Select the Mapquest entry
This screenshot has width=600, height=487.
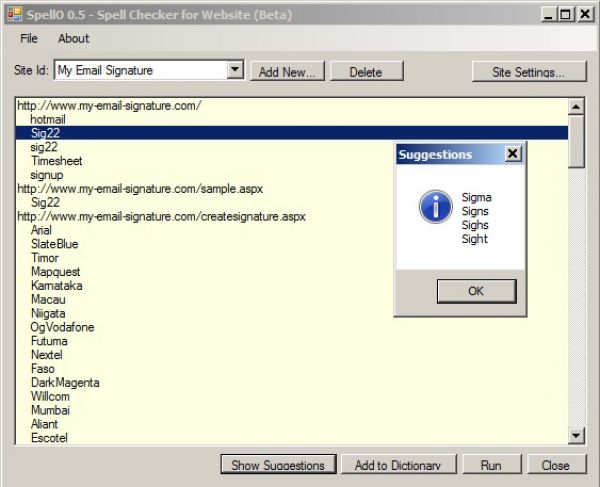pos(55,272)
